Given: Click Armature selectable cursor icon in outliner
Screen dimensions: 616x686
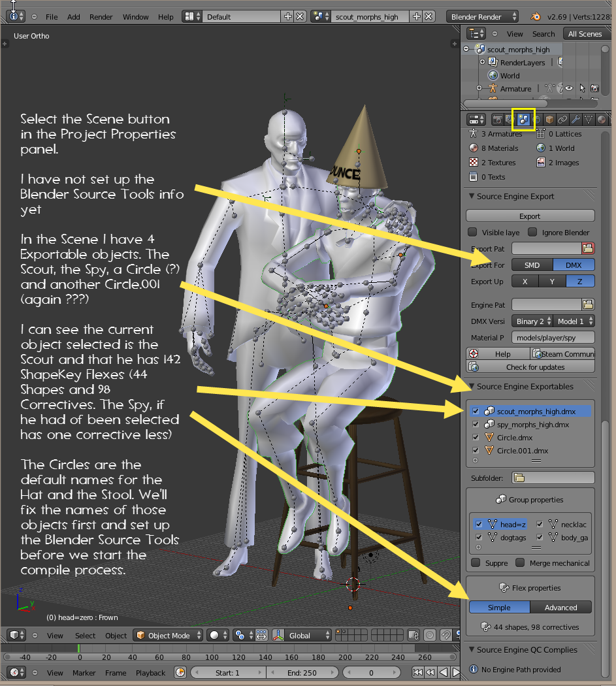Looking at the screenshot, I should coord(582,88).
